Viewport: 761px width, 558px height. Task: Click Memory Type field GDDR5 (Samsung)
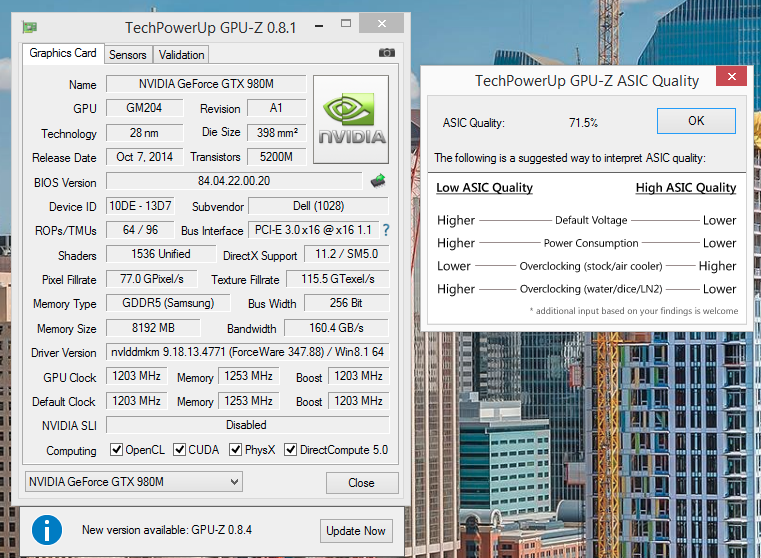[x=168, y=303]
